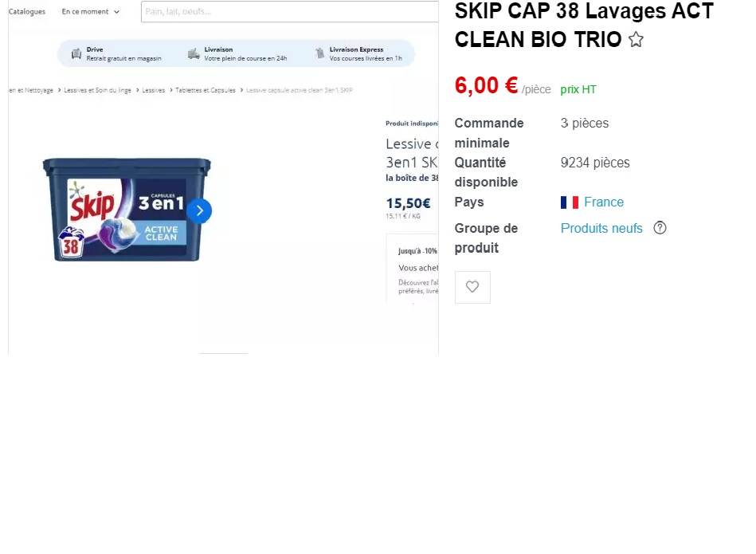Click the Skip 3en1 product image
756x554 pixels.
(127, 210)
